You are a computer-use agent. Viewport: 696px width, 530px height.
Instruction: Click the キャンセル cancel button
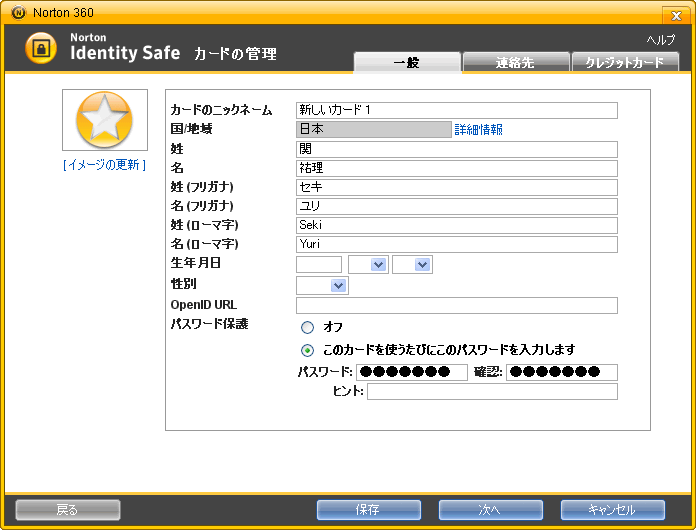pyautogui.click(x=613, y=510)
